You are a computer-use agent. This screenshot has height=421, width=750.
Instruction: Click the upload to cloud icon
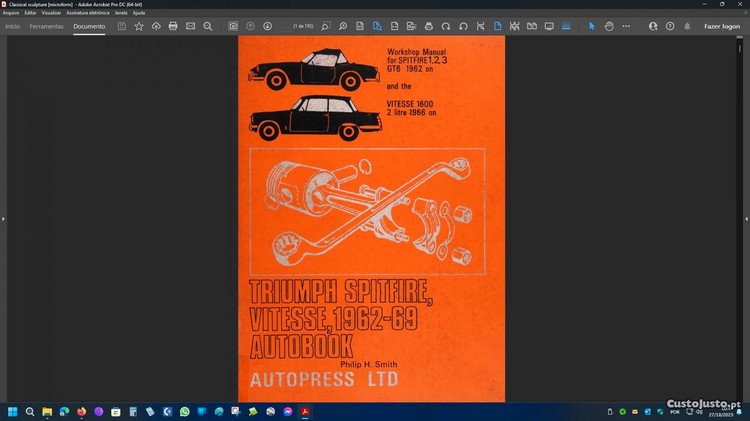point(156,26)
